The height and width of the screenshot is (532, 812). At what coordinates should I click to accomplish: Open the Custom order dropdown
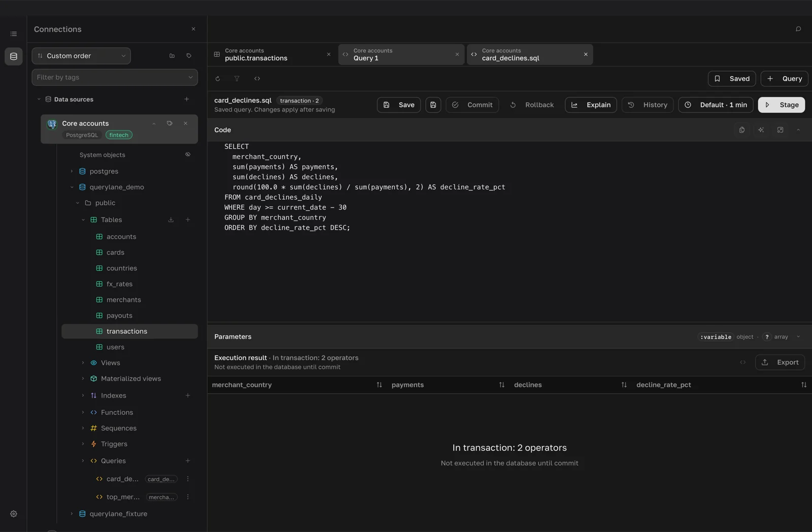[x=81, y=56]
